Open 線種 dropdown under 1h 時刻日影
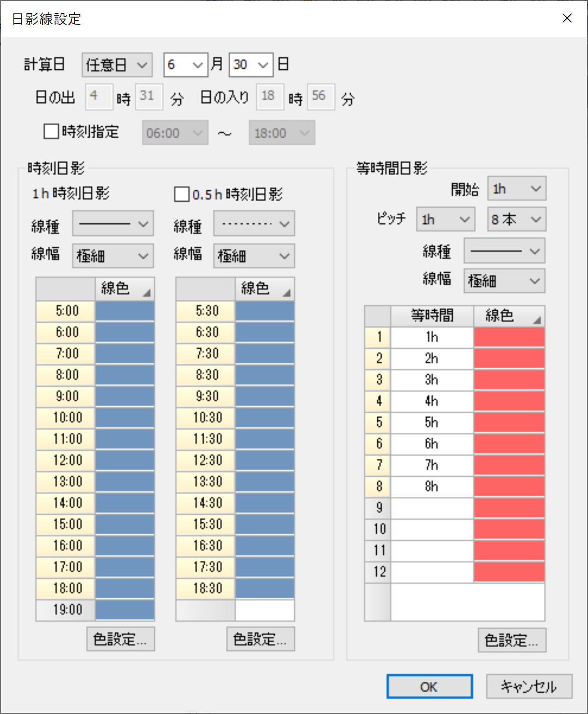 112,223
